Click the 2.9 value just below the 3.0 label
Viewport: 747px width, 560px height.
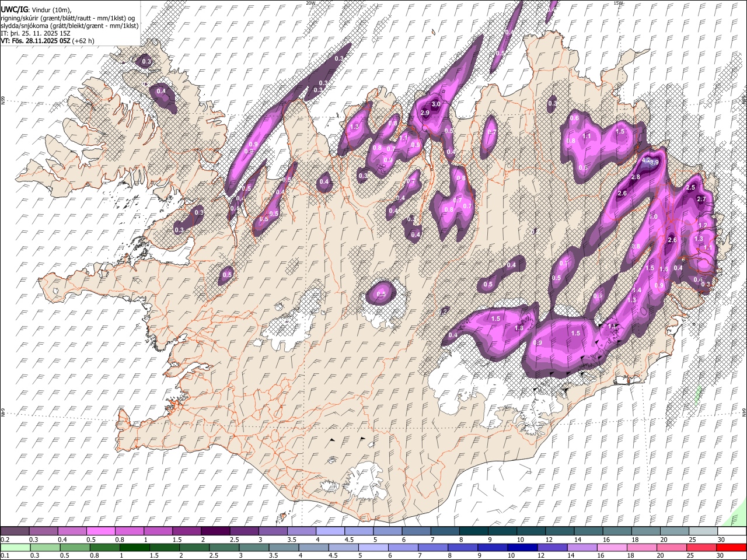click(425, 113)
